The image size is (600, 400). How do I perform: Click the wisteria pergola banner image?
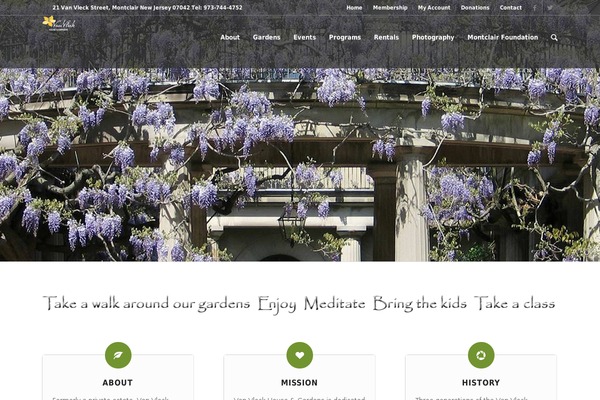[x=300, y=165]
